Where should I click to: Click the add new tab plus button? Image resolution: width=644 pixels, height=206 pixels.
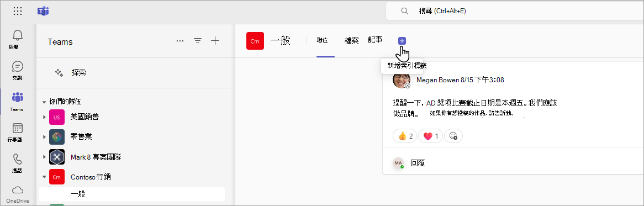tap(402, 41)
